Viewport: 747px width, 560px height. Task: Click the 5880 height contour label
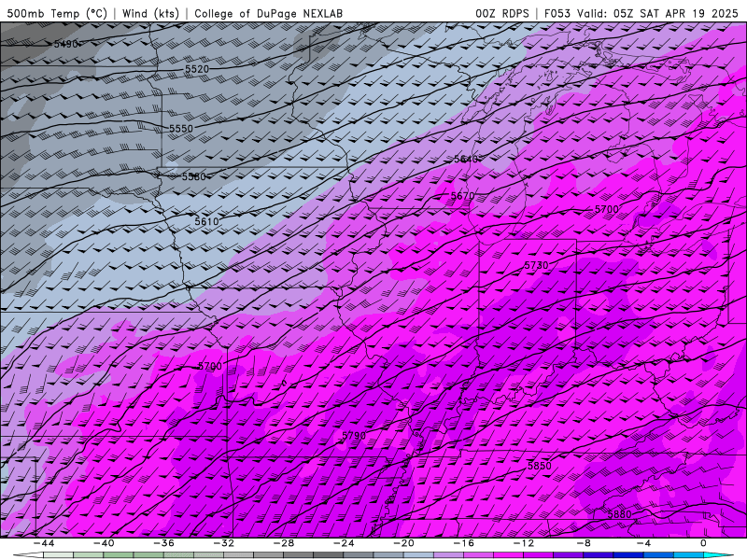(619, 514)
